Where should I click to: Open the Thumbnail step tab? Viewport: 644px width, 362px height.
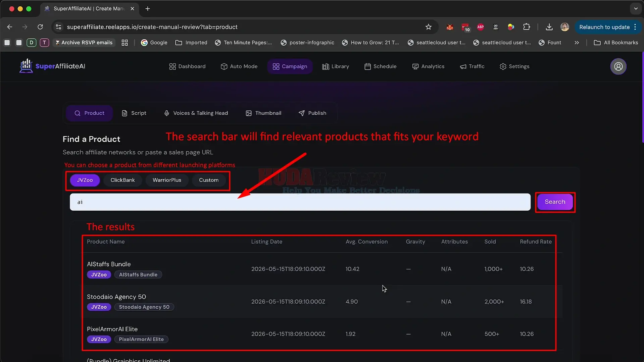click(263, 113)
